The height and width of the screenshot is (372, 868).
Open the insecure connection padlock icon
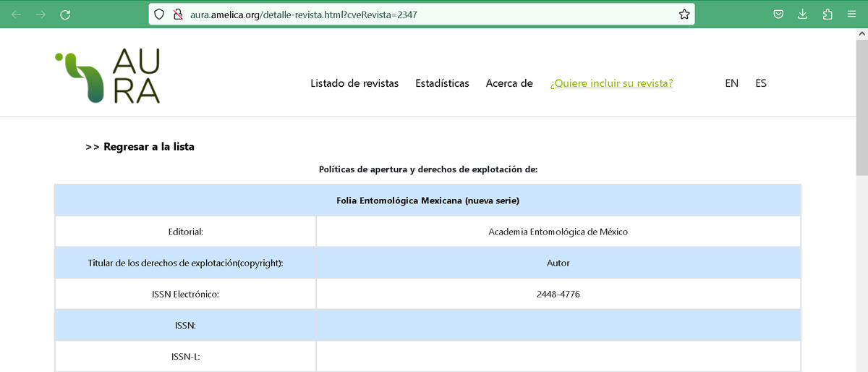pyautogui.click(x=178, y=14)
